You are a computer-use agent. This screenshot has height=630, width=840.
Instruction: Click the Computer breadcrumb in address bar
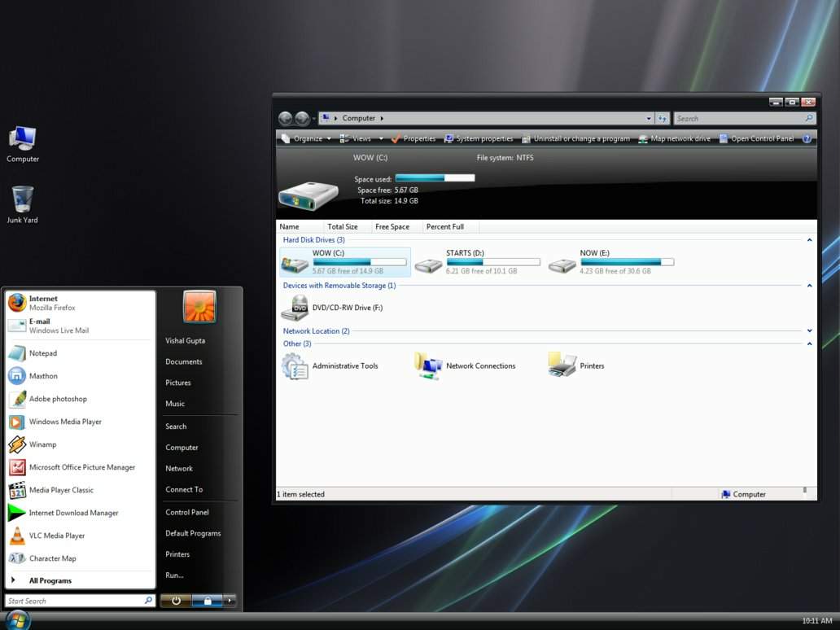(x=358, y=118)
